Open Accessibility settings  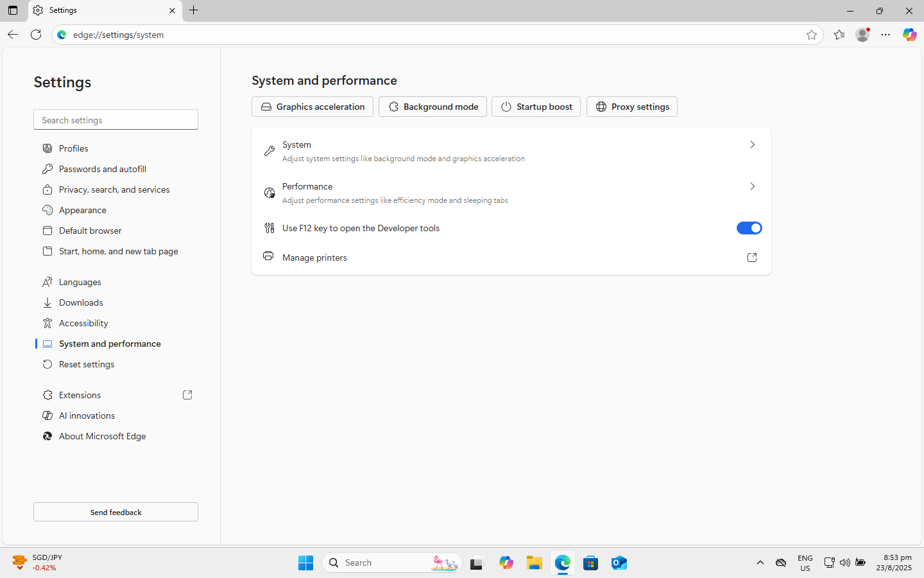coord(116,323)
